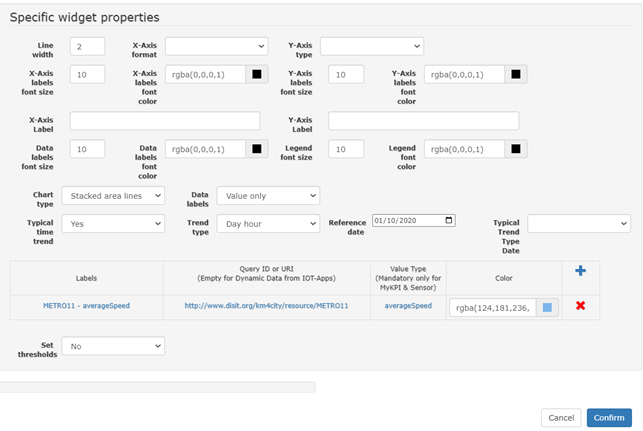Screen dimensions: 643x431
Task: Open Data labels font color swatch
Action: 257,149
